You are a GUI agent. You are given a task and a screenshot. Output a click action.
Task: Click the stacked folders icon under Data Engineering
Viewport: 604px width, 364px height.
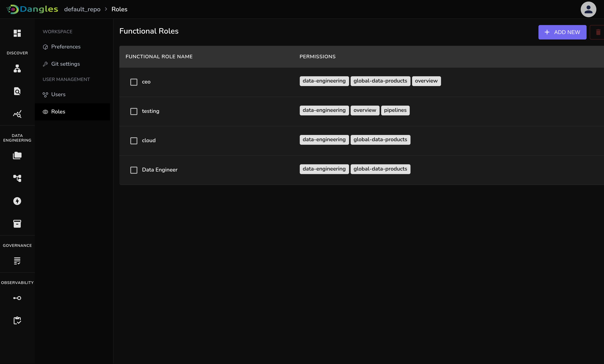17,155
